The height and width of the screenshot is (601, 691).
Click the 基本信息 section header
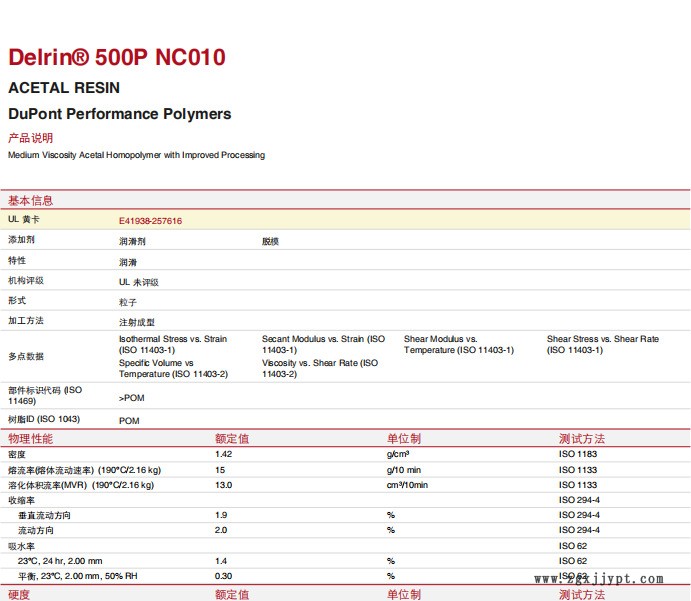(x=31, y=200)
